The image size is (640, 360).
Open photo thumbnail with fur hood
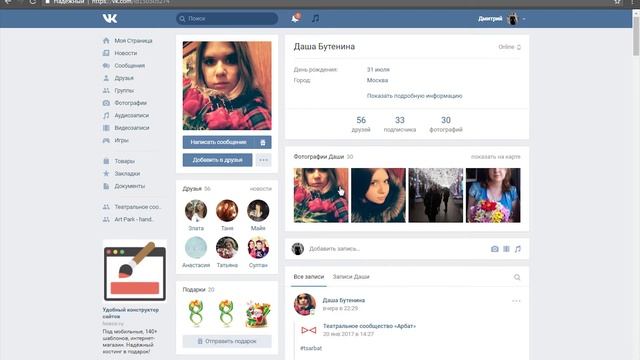[x=378, y=195]
